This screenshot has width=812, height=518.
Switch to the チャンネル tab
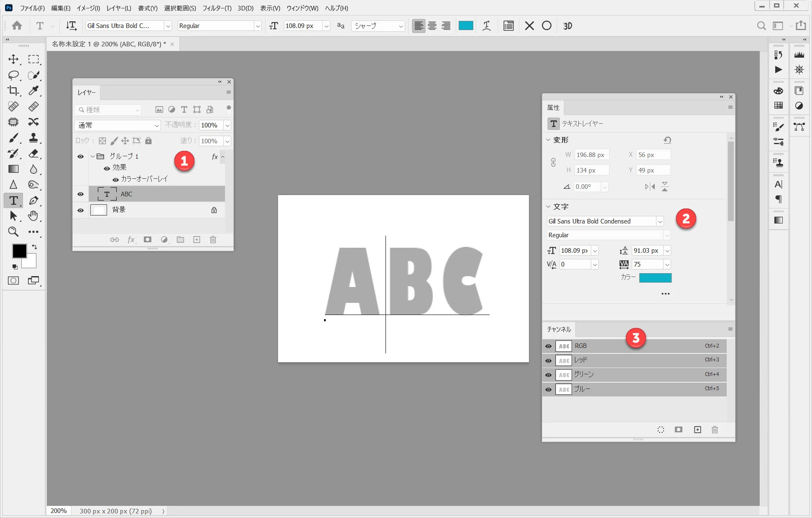coord(559,329)
